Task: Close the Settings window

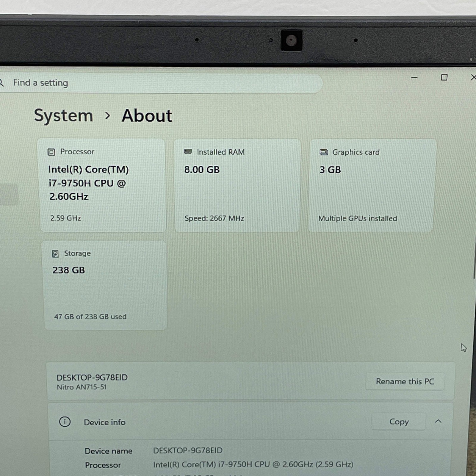Action: [473, 77]
